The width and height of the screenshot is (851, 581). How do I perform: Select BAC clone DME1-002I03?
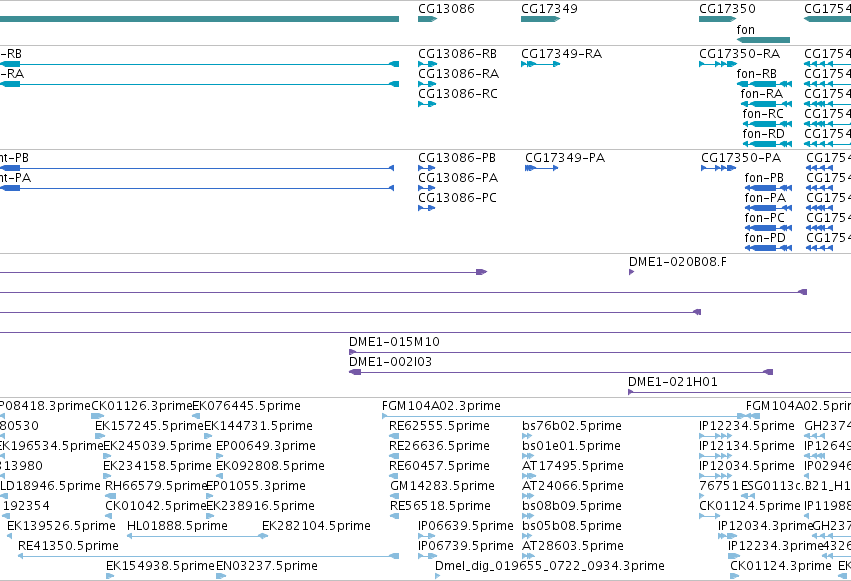click(x=390, y=362)
